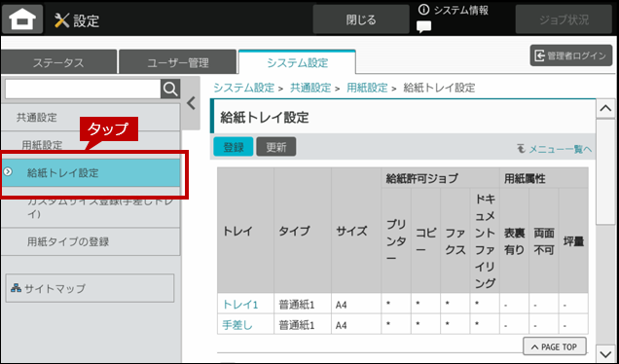This screenshot has height=364, width=619.
Task: Click the ファクス column header
Action: click(x=455, y=240)
